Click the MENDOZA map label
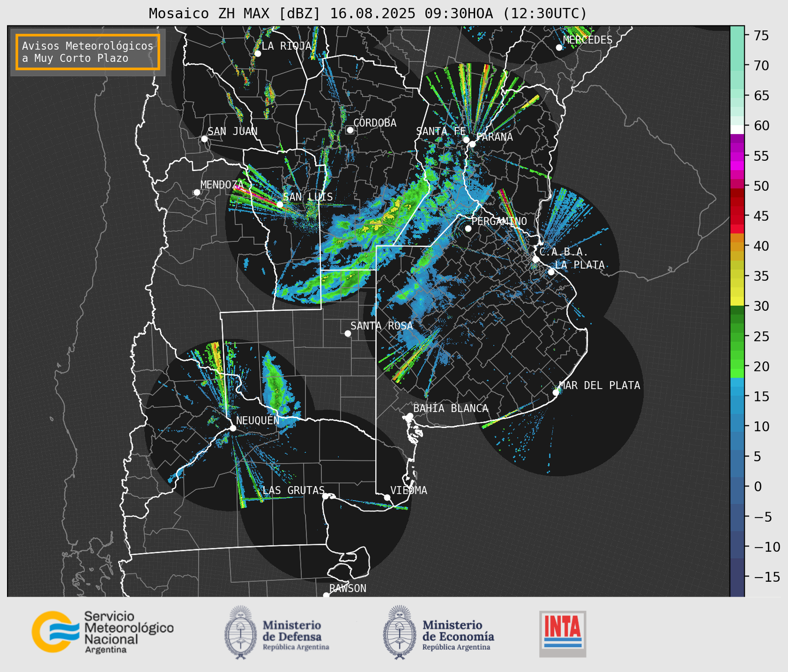 pyautogui.click(x=222, y=185)
